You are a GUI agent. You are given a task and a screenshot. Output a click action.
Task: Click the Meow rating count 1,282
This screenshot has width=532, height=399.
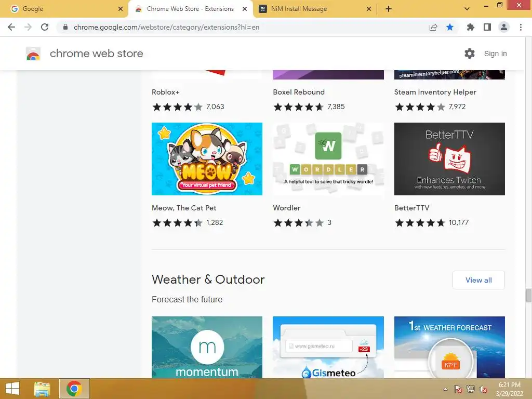tap(215, 222)
